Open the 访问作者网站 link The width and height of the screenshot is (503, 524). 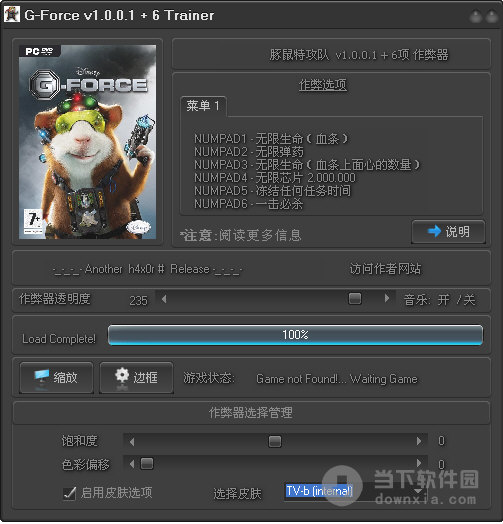pyautogui.click(x=385, y=269)
